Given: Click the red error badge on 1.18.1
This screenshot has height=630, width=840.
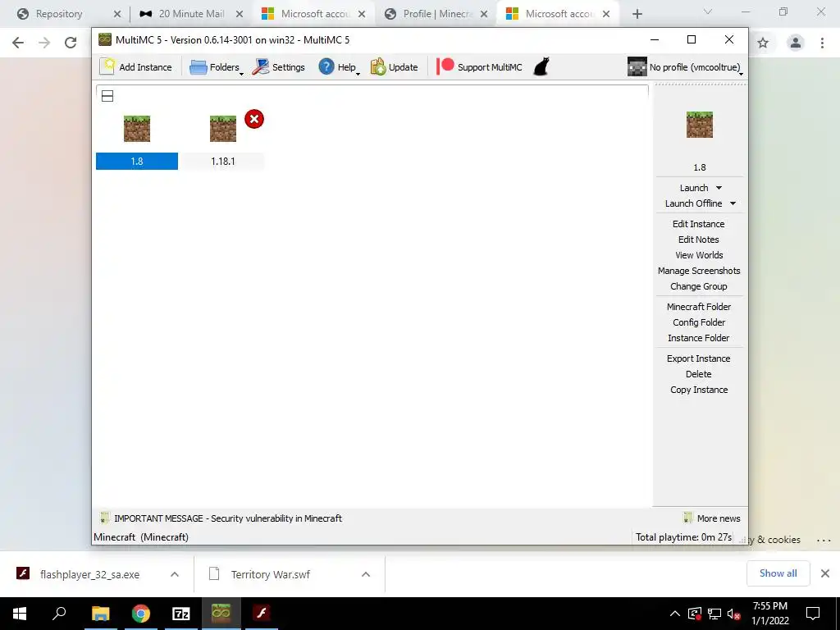Looking at the screenshot, I should pyautogui.click(x=254, y=119).
